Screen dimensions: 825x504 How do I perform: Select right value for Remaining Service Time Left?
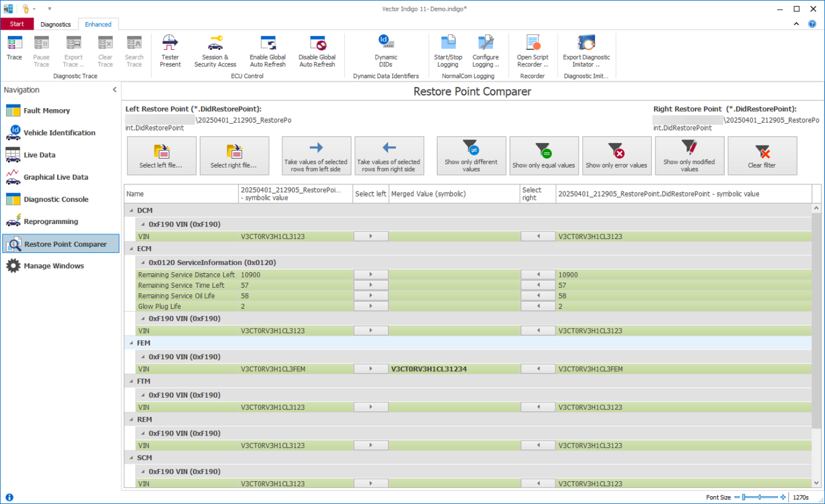point(538,285)
